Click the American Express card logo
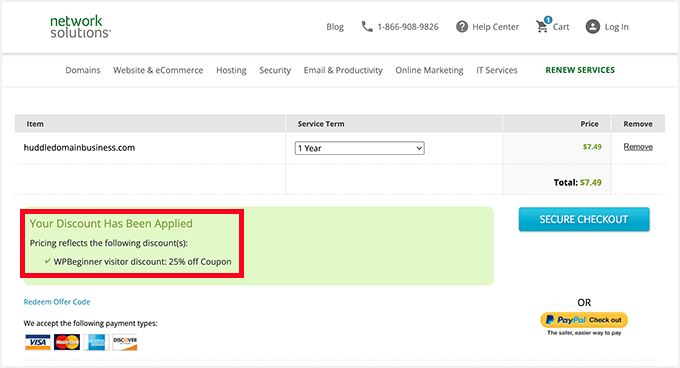The image size is (680, 368). [x=96, y=342]
